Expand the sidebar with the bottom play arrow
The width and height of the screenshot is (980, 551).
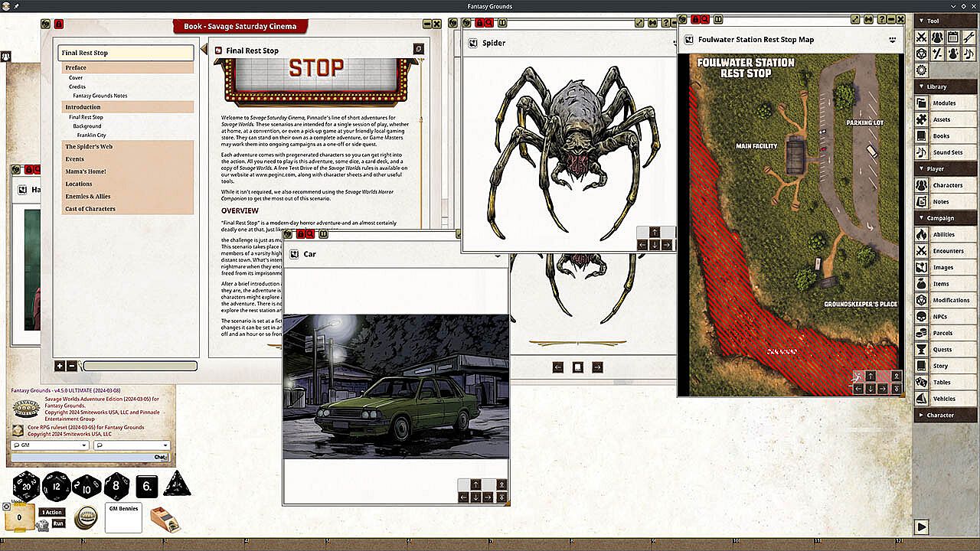tap(922, 527)
